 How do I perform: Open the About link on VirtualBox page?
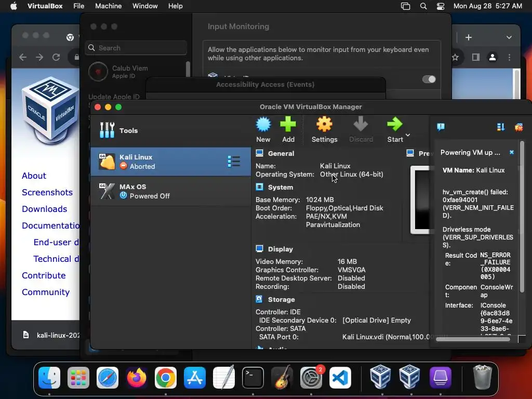tap(34, 176)
